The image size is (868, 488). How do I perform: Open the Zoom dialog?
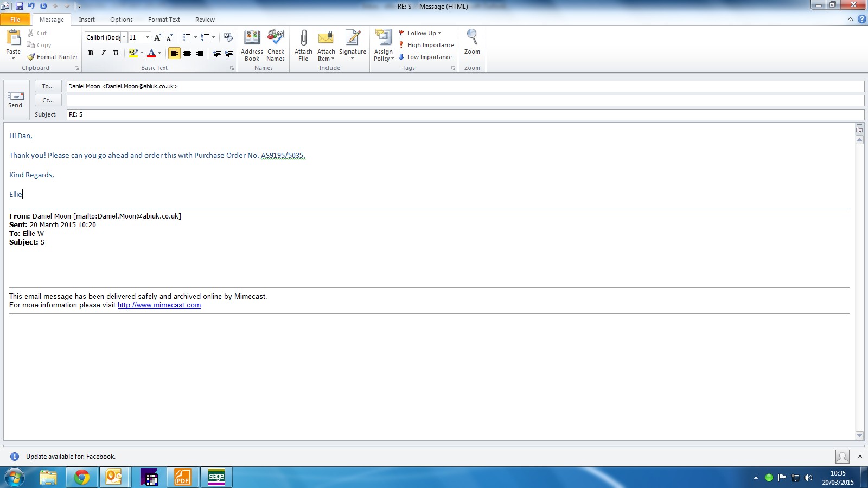click(472, 42)
